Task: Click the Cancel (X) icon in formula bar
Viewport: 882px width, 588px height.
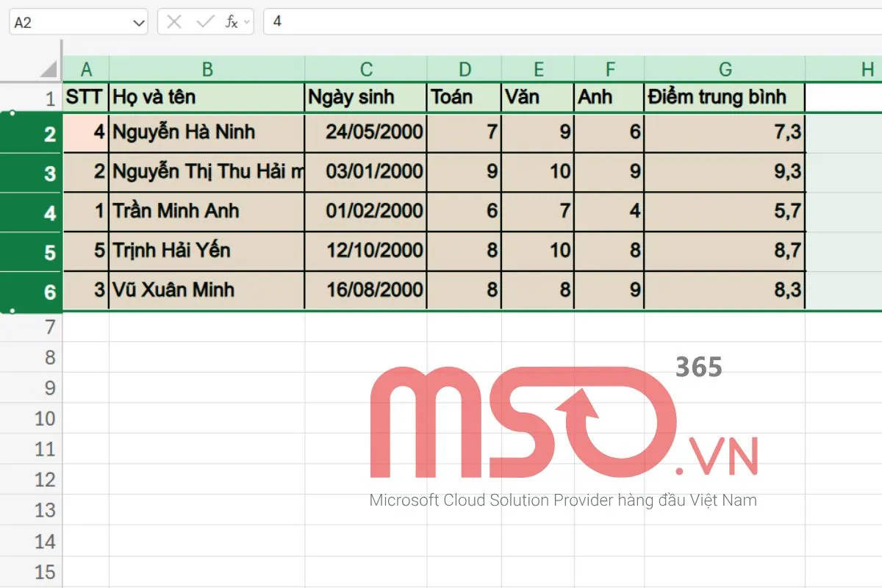Action: pyautogui.click(x=174, y=22)
